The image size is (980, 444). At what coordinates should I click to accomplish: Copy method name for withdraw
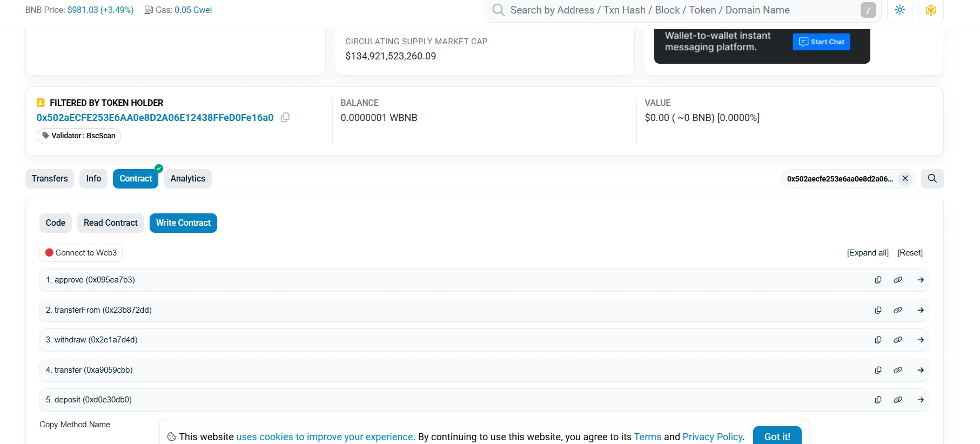878,340
